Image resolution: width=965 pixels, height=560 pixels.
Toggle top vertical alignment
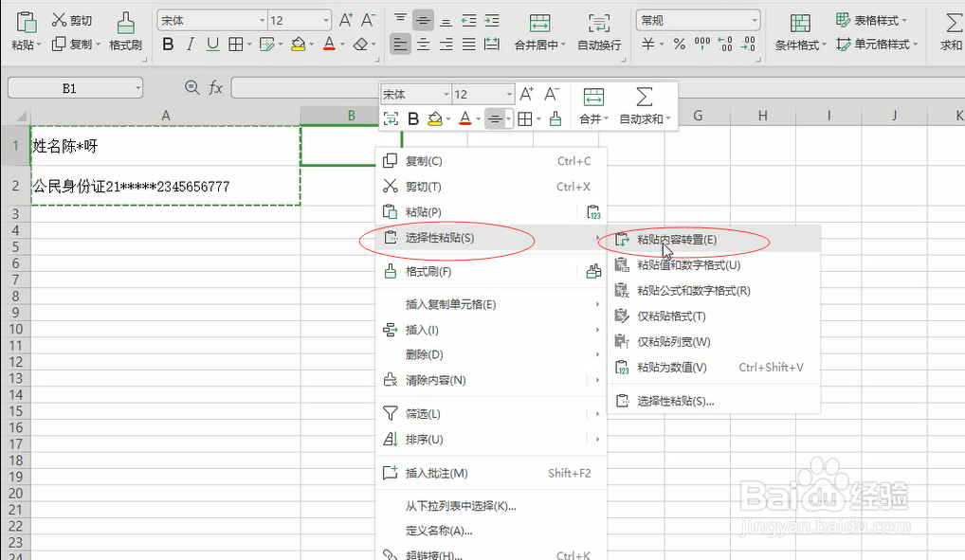400,20
